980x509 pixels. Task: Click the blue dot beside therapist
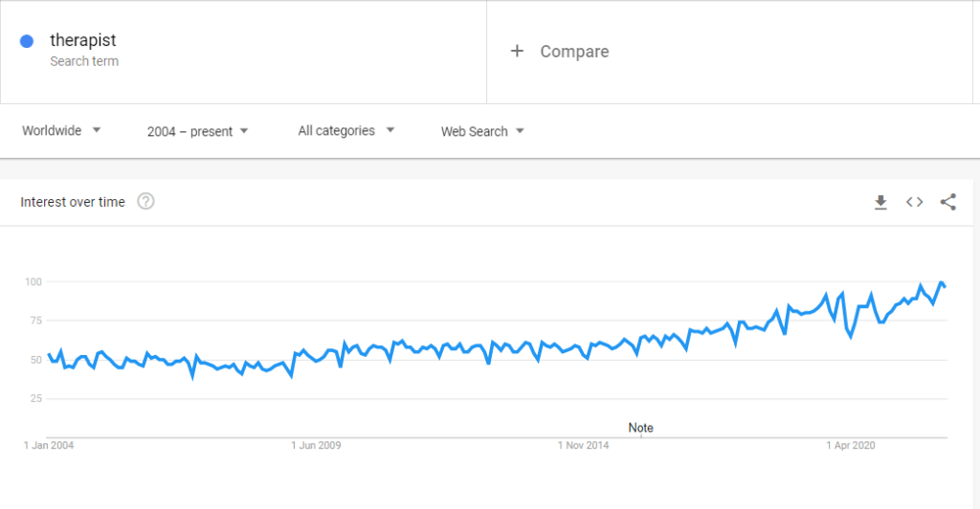pos(27,41)
